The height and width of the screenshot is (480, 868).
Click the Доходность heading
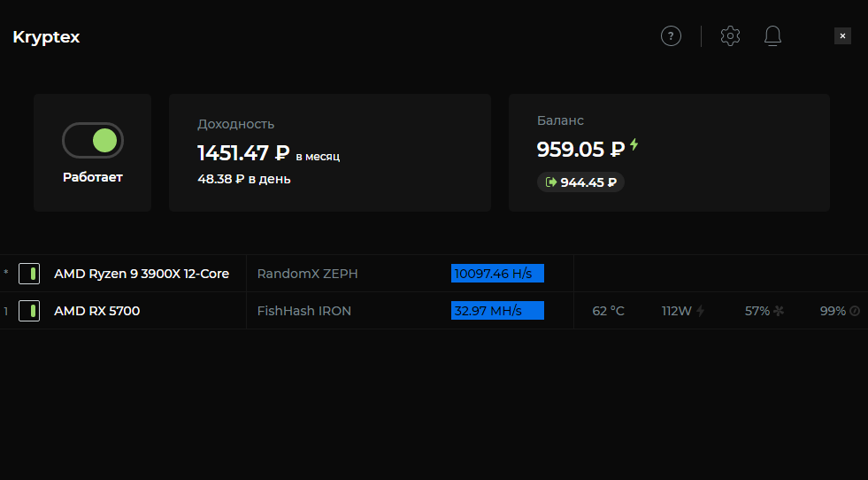(x=236, y=124)
